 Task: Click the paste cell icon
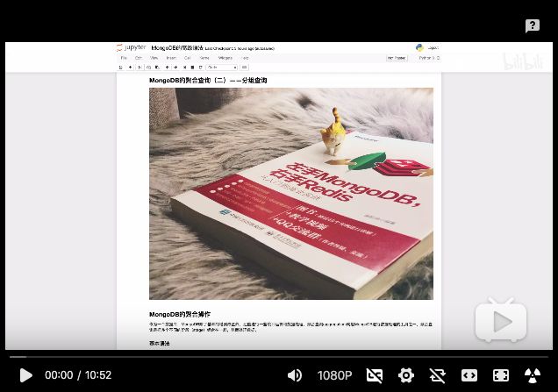[157, 68]
